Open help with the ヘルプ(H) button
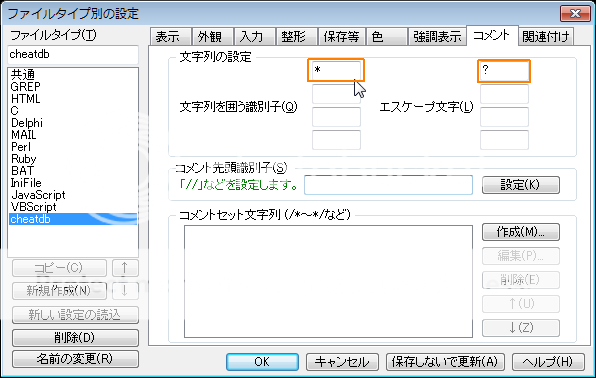 (x=548, y=362)
